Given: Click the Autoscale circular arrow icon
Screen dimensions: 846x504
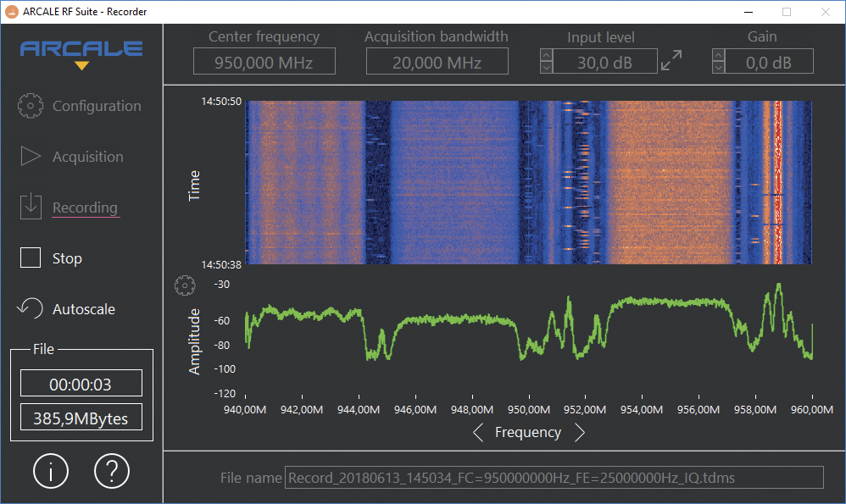Looking at the screenshot, I should [x=31, y=308].
